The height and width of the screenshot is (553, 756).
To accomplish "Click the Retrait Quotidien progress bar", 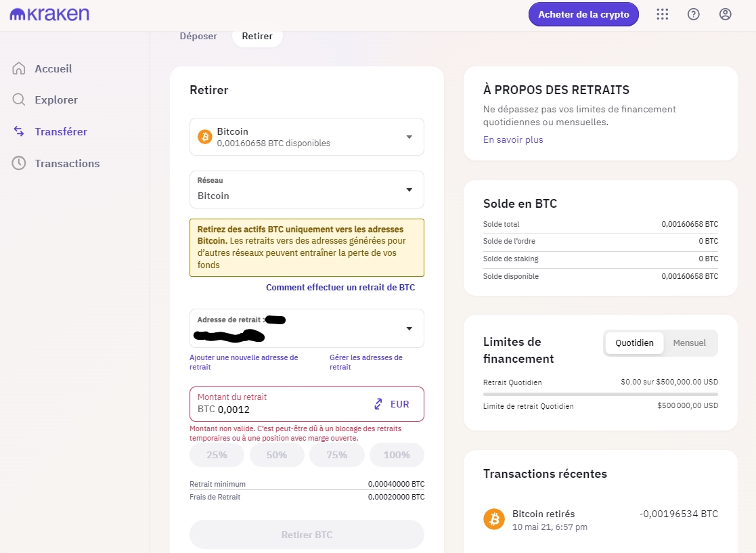I will tap(600, 394).
